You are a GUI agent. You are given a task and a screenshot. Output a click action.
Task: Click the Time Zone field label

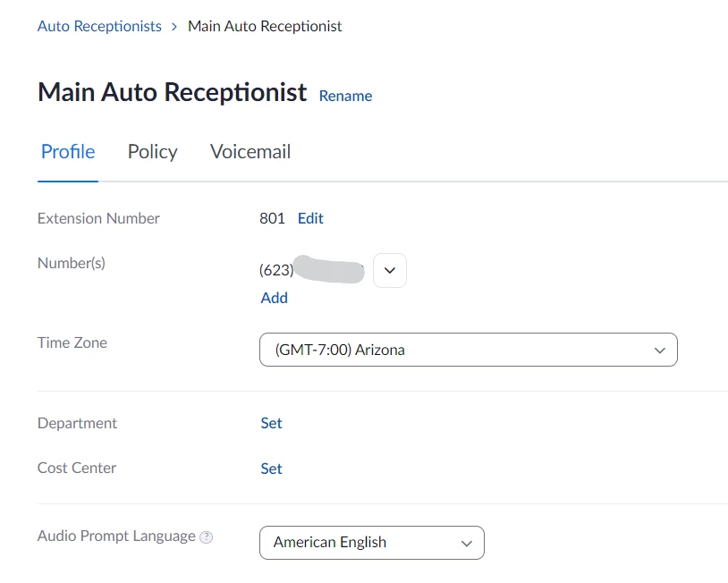click(x=72, y=342)
